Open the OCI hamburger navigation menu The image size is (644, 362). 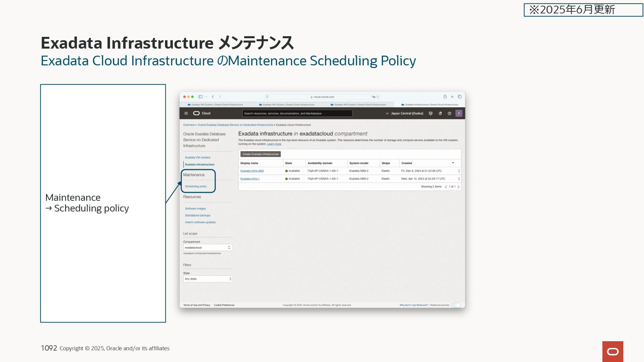click(x=186, y=113)
